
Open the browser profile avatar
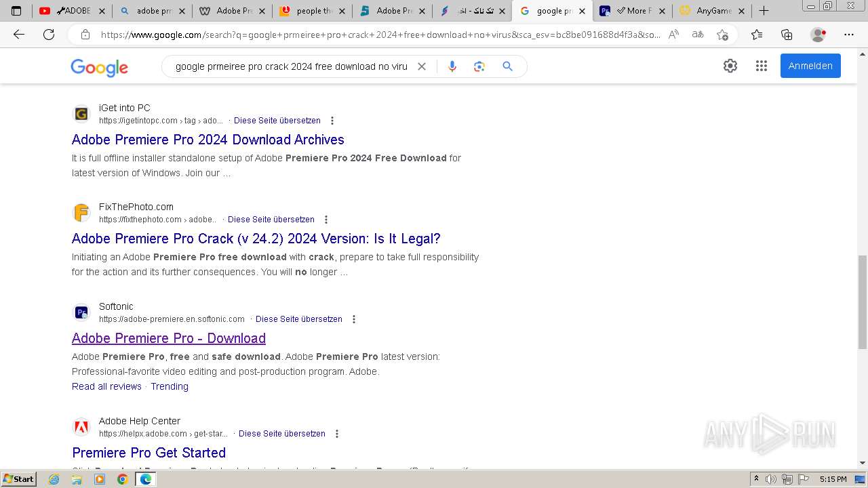818,35
